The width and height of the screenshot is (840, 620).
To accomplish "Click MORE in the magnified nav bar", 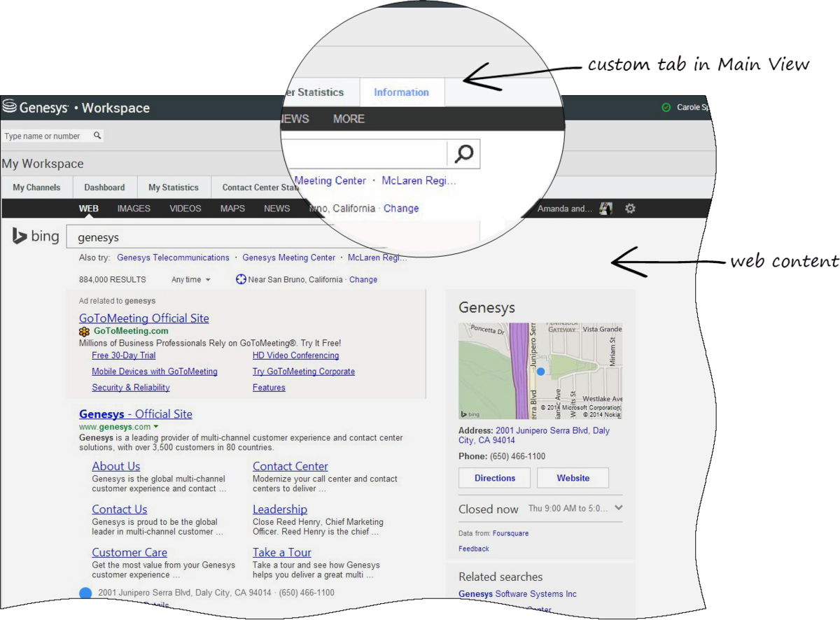I will 349,119.
